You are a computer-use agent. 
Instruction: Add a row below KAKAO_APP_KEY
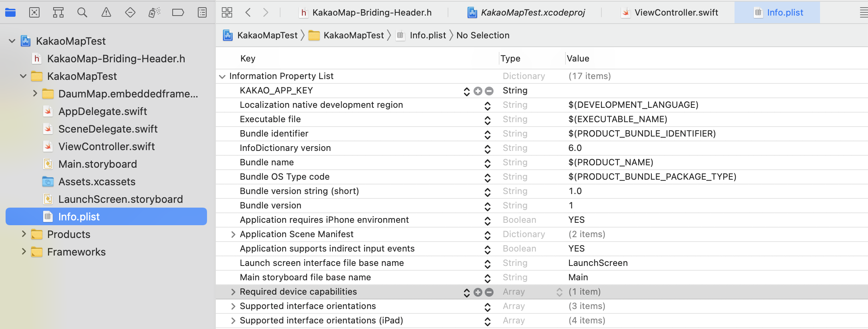tap(478, 91)
